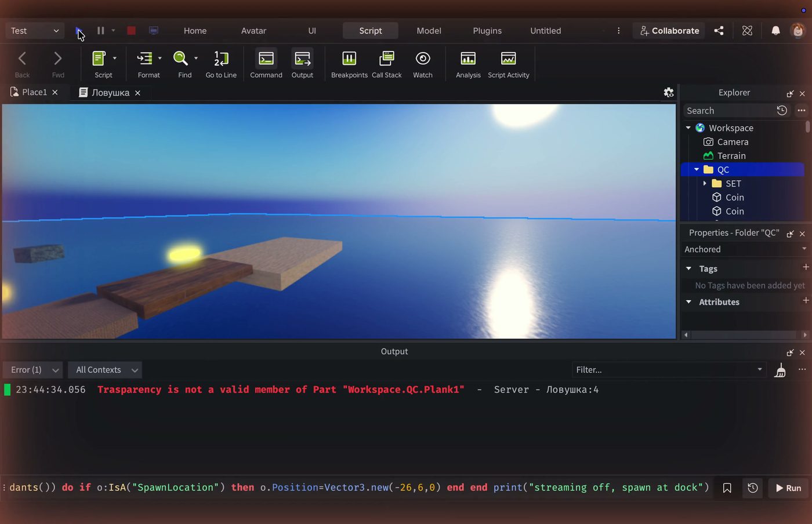Stop the running test session
Screen dimensions: 812x524
point(131,31)
